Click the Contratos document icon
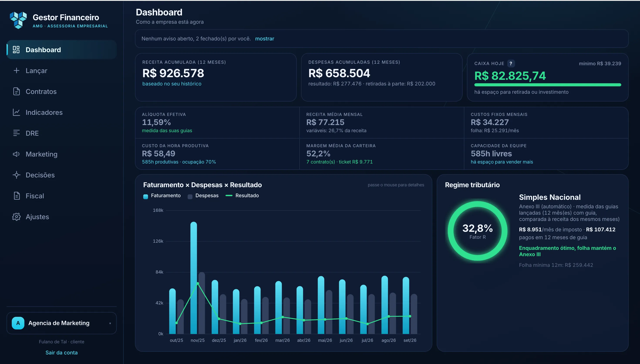The image size is (640, 364). coord(16,92)
